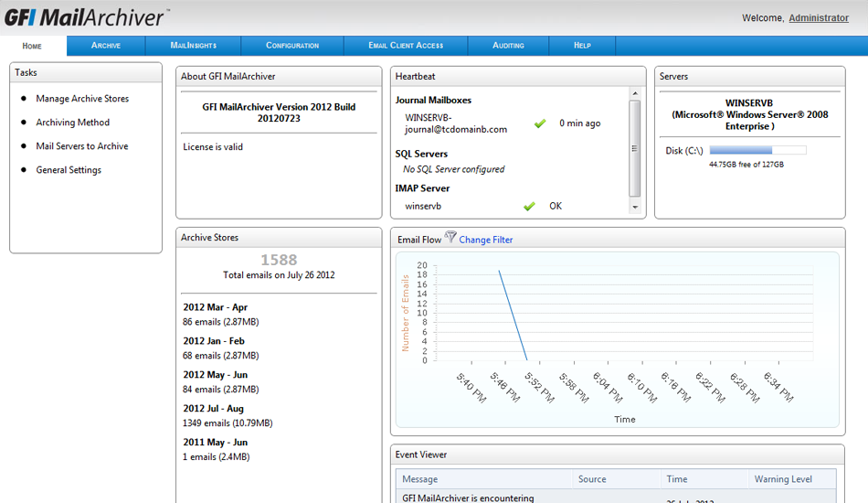Click the Warning Level column header
Viewport: 868px width, 503px height.
click(x=791, y=479)
